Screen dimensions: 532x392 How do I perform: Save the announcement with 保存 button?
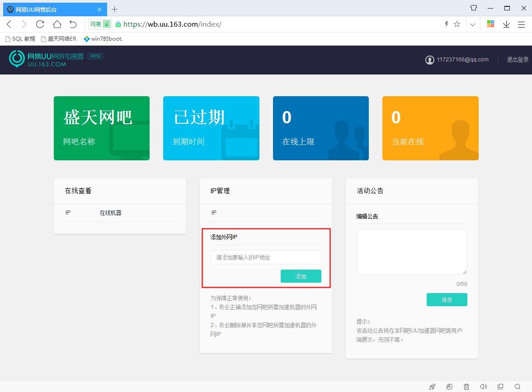tap(447, 300)
